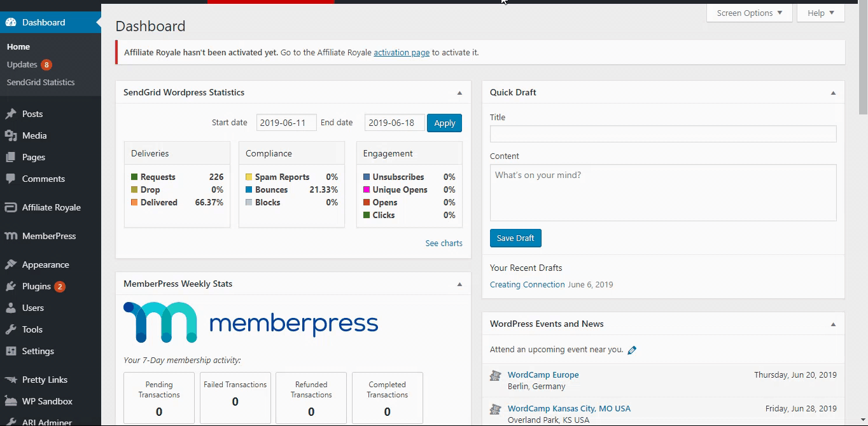
Task: Click the Updates count badge 8
Action: click(46, 65)
